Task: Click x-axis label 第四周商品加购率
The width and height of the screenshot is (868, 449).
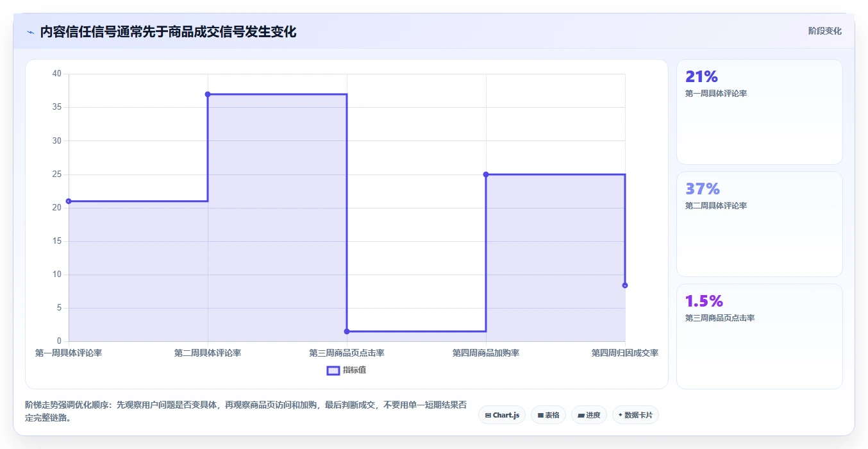Action: (486, 353)
